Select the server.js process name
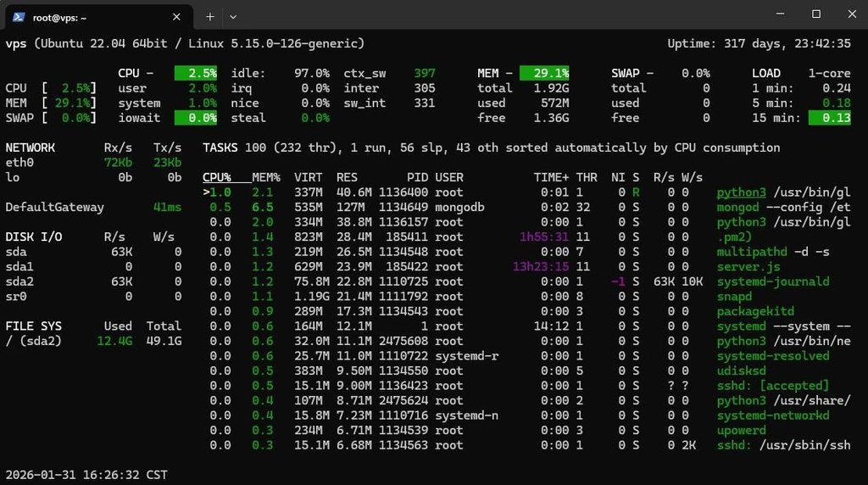The width and height of the screenshot is (868, 485). coord(748,267)
